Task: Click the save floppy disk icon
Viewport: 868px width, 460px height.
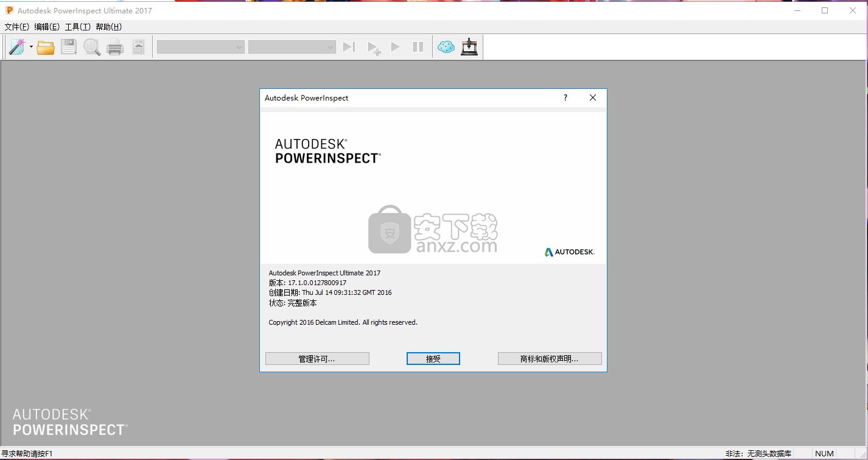Action: 69,47
